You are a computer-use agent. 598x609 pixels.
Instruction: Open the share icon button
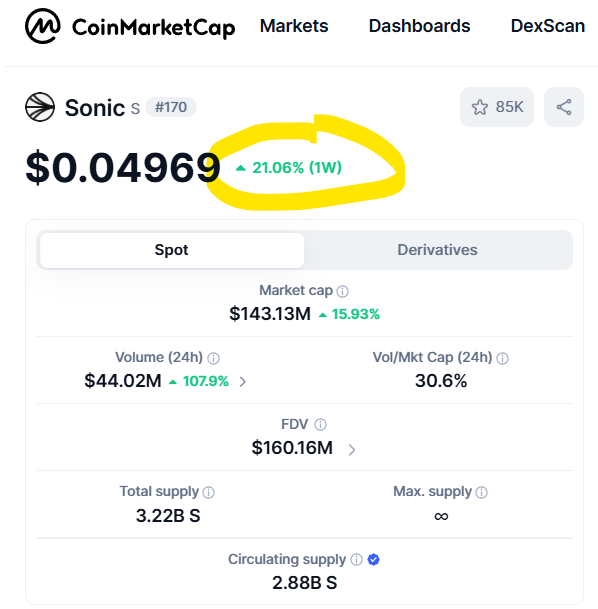click(564, 107)
